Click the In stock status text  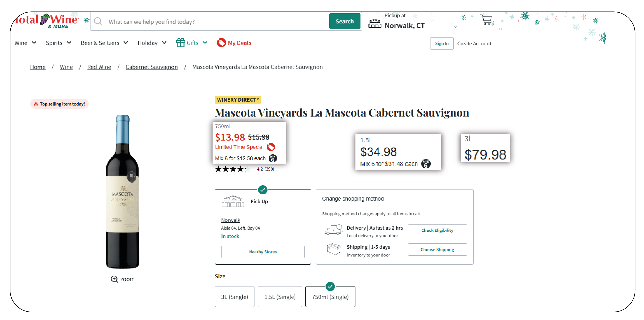pyautogui.click(x=230, y=236)
